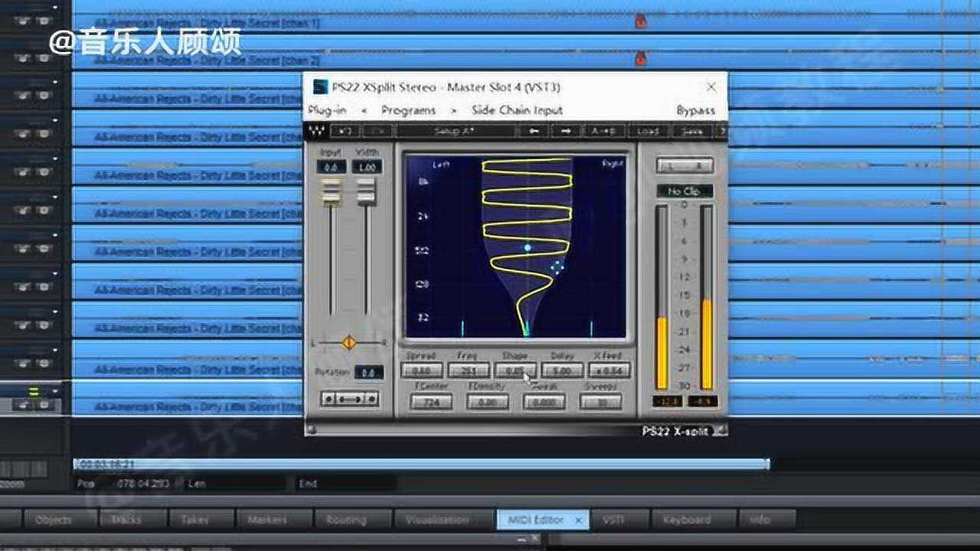
Task: Click the Save preset button
Action: tap(691, 132)
